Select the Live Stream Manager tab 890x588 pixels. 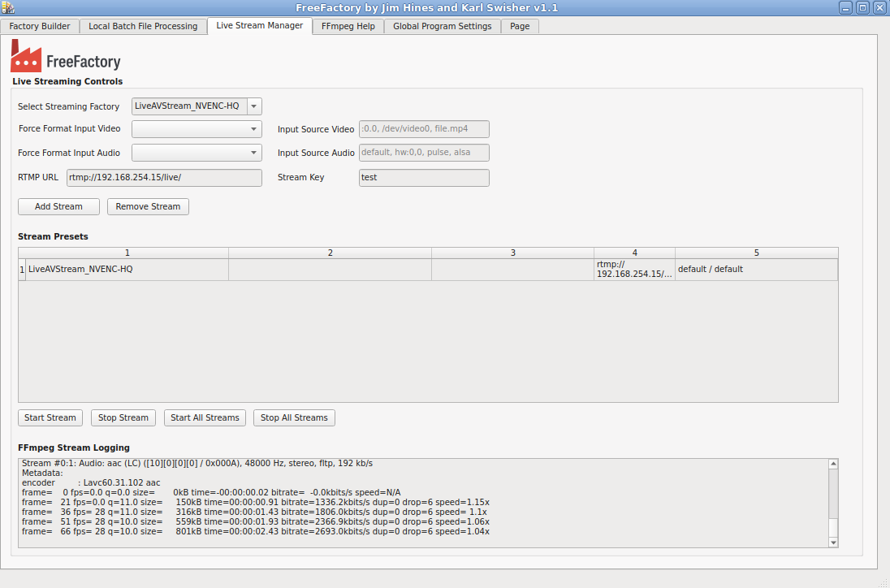[x=259, y=25]
